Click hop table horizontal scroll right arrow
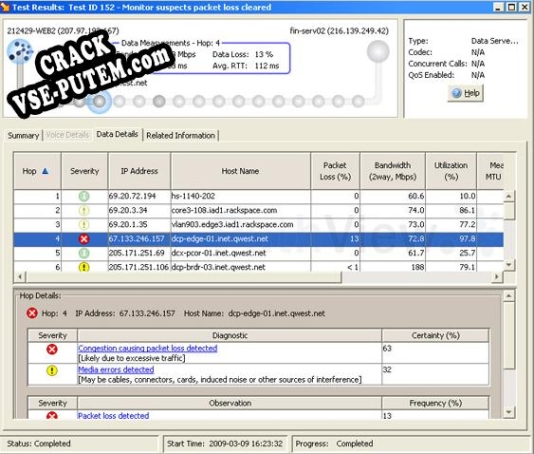Image resolution: width=534 pixels, height=454 pixels. [x=497, y=277]
